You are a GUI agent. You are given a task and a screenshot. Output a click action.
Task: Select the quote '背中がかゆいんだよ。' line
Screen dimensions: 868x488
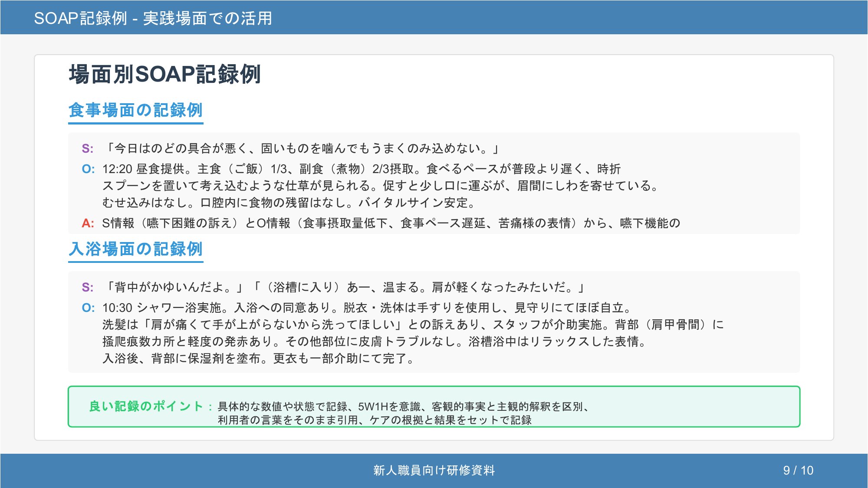(x=345, y=287)
